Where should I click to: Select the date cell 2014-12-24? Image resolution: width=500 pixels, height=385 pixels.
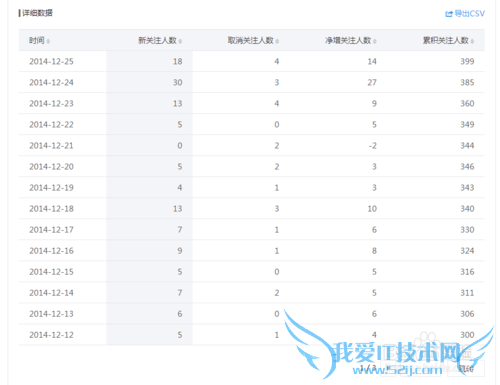[x=51, y=83]
